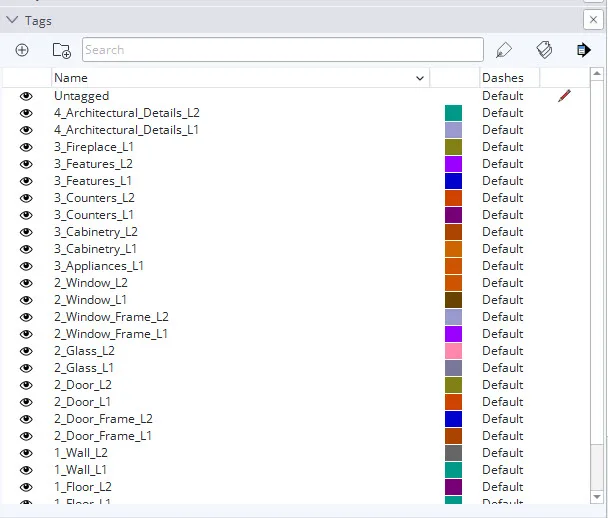Image resolution: width=608 pixels, height=518 pixels.
Task: Click the red pencil on the Untagged row
Action: coord(565,96)
